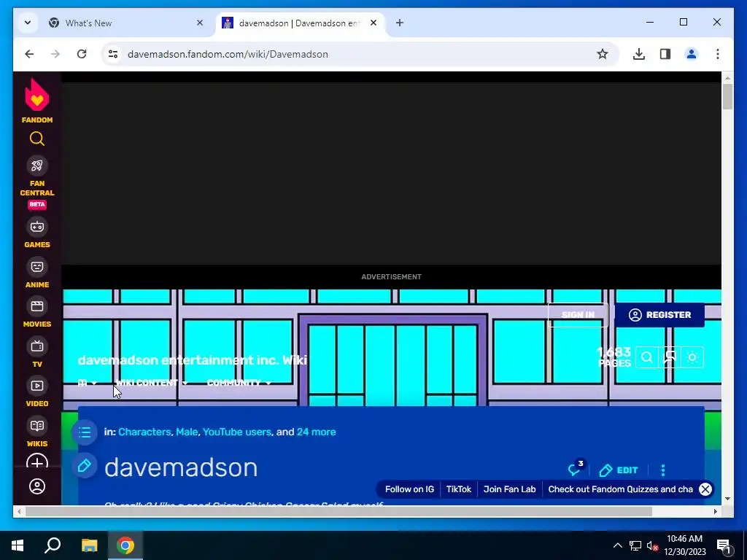Click Follow on IG link
The height and width of the screenshot is (560, 747).
[x=409, y=489]
